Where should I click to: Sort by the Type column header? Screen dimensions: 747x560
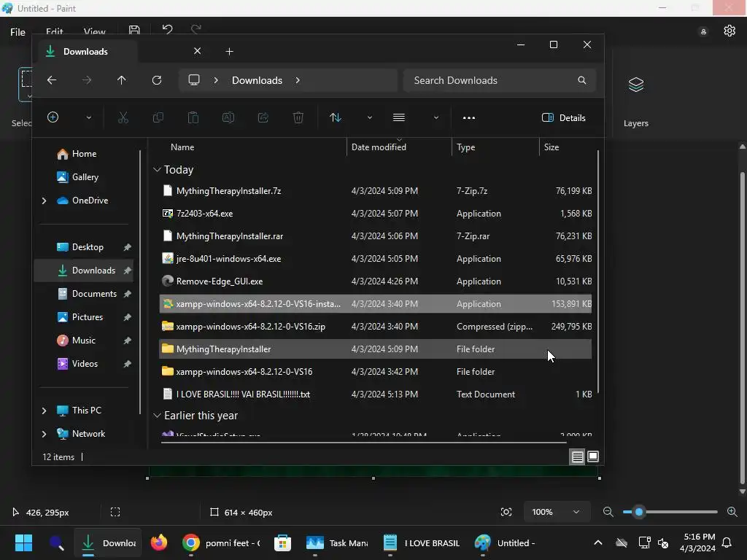[465, 147]
